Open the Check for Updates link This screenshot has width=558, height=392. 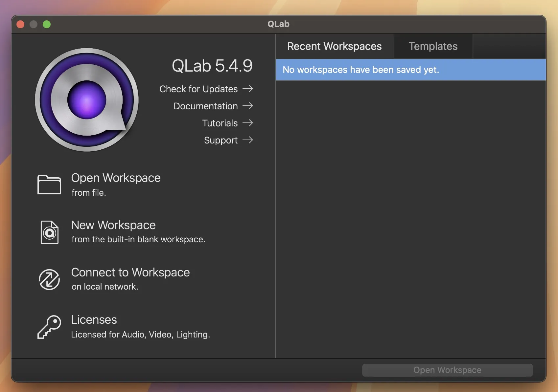(x=198, y=89)
